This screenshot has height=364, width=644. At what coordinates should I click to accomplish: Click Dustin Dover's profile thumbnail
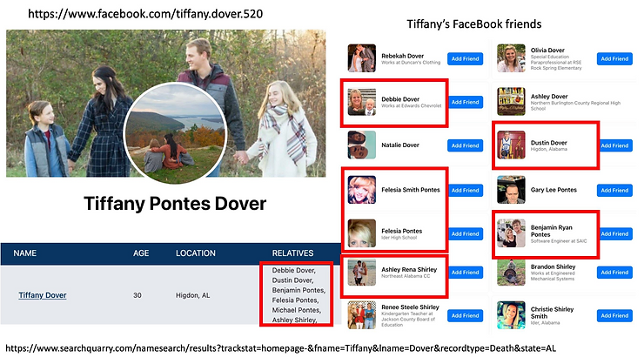point(511,145)
